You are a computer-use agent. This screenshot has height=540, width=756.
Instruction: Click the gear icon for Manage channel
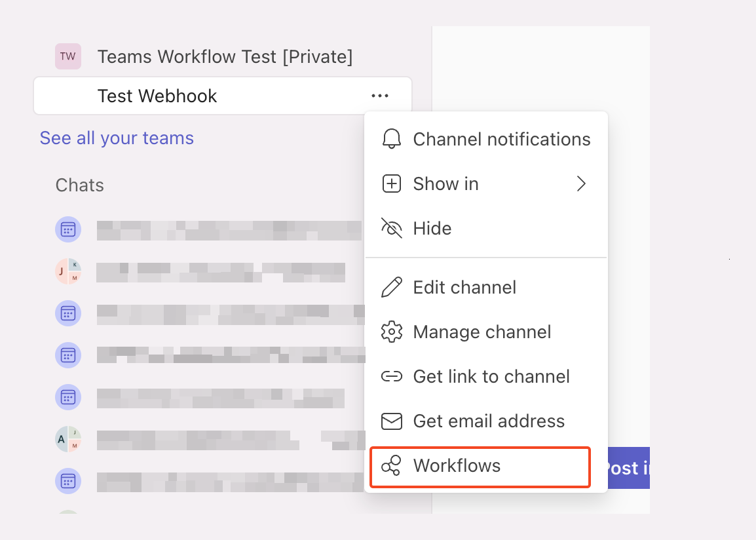(391, 332)
